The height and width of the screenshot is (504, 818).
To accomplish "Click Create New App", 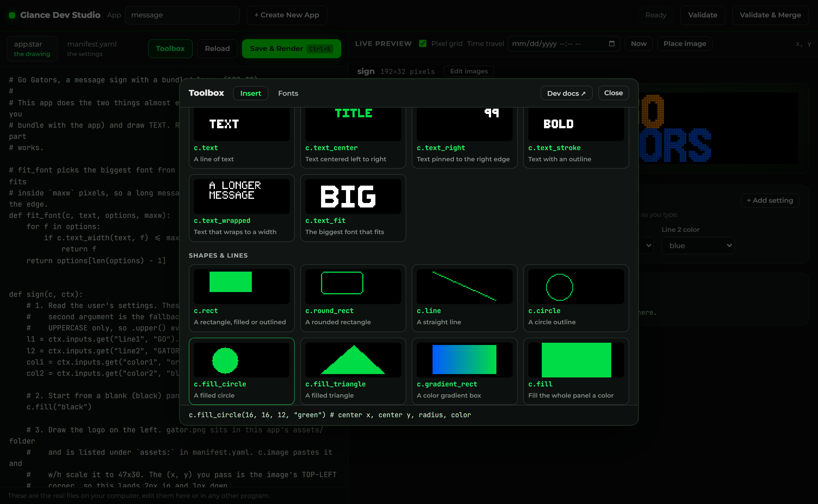I will click(x=287, y=15).
